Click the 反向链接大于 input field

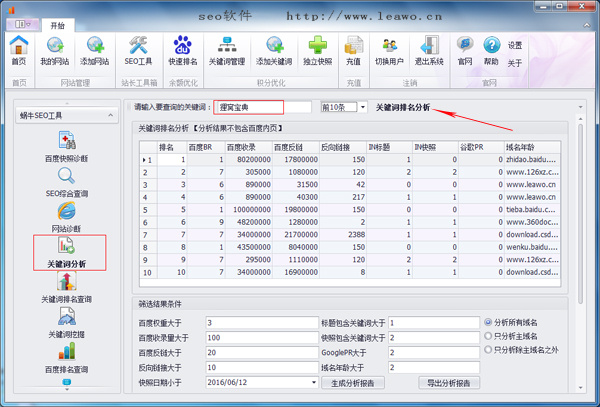click(x=262, y=368)
